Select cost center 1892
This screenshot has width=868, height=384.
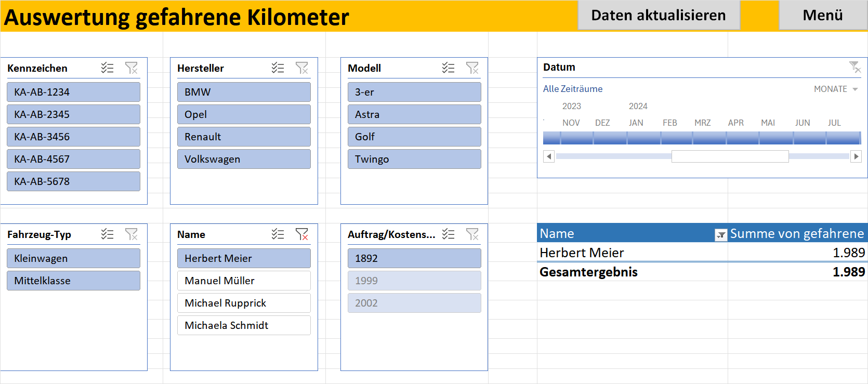414,258
